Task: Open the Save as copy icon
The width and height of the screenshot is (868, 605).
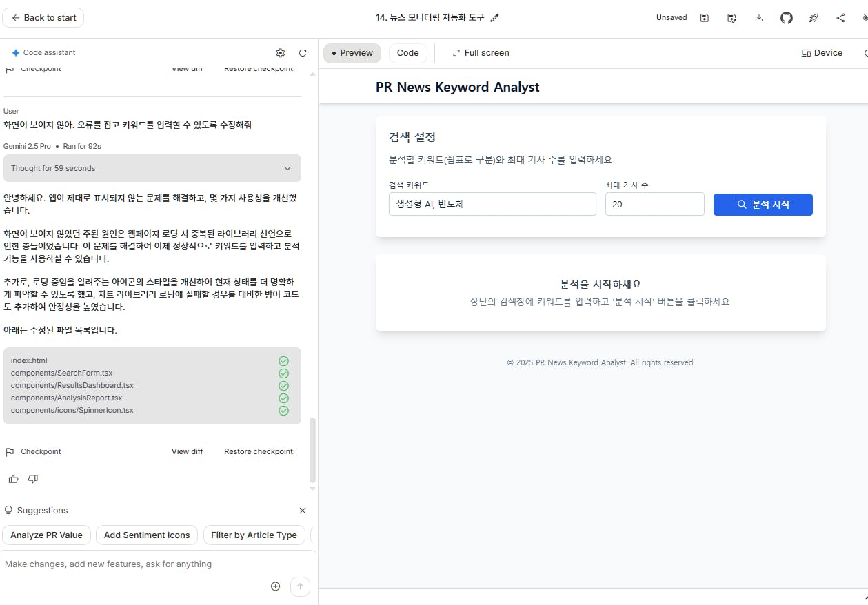Action: (731, 17)
